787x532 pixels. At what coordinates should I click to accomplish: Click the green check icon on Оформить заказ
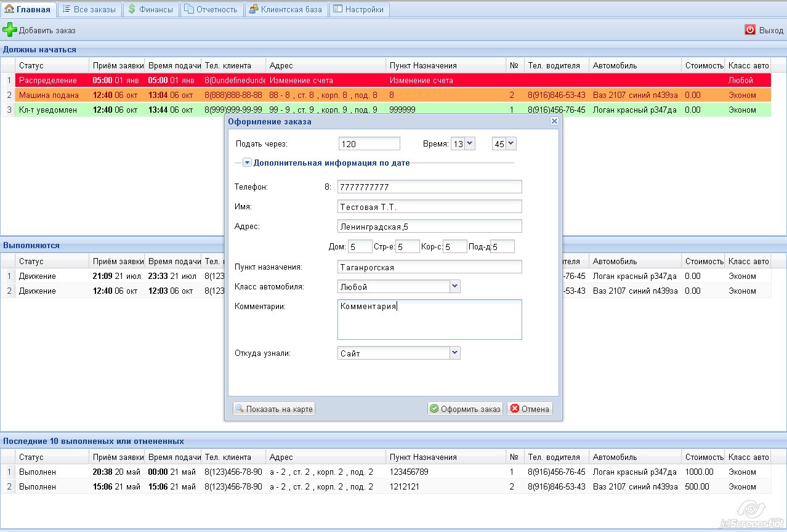[434, 409]
